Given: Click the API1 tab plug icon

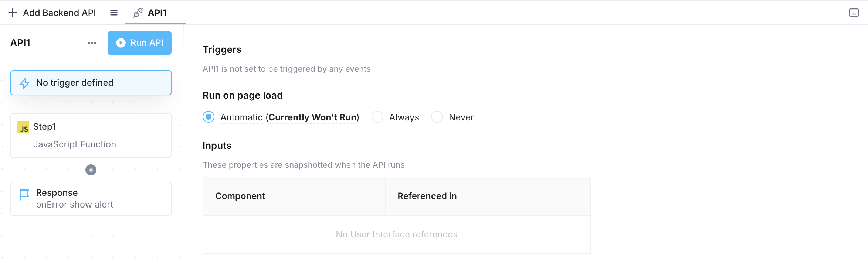Looking at the screenshot, I should pos(138,13).
